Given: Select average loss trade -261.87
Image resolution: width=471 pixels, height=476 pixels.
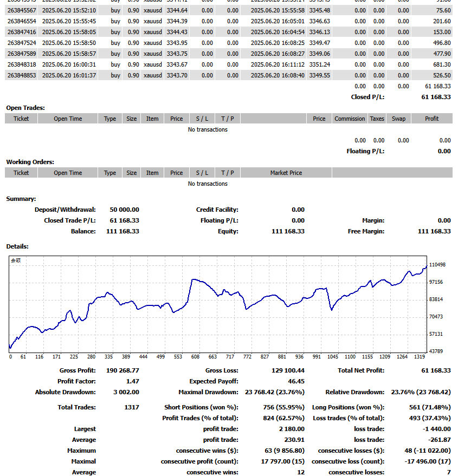Looking at the screenshot, I should (x=439, y=440).
